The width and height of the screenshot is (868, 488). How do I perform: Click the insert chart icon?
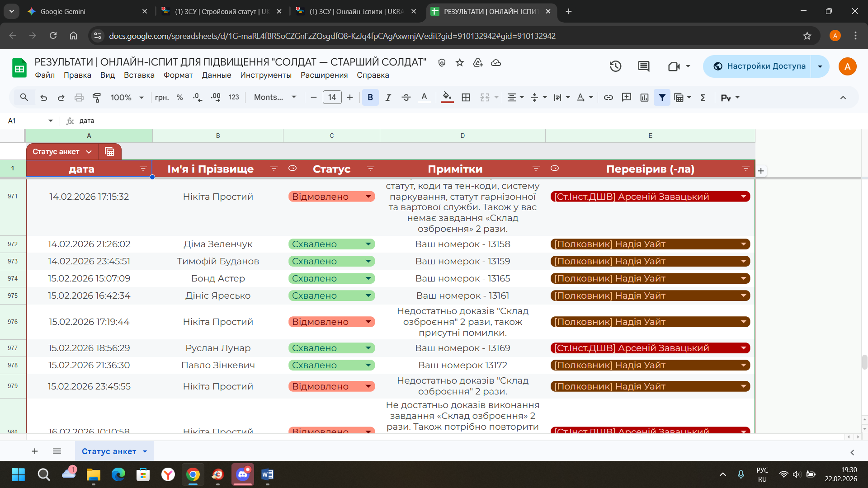[x=644, y=97]
